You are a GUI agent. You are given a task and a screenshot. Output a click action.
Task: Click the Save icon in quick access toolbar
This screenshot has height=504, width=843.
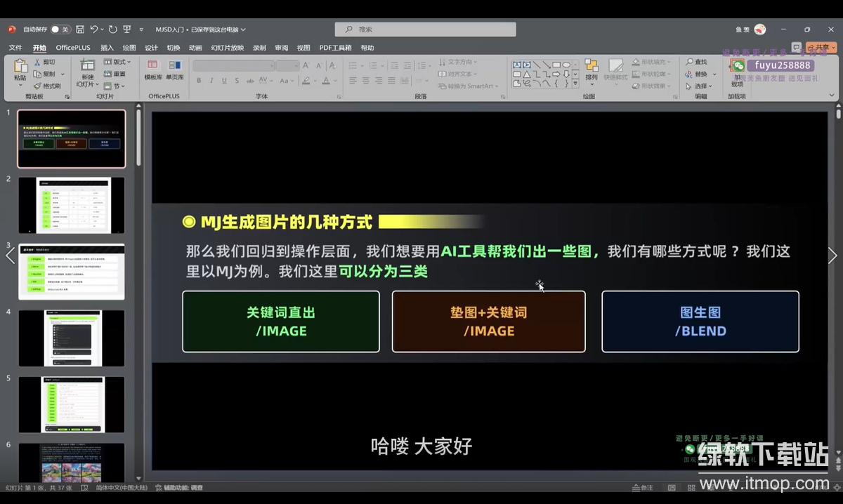[80, 29]
